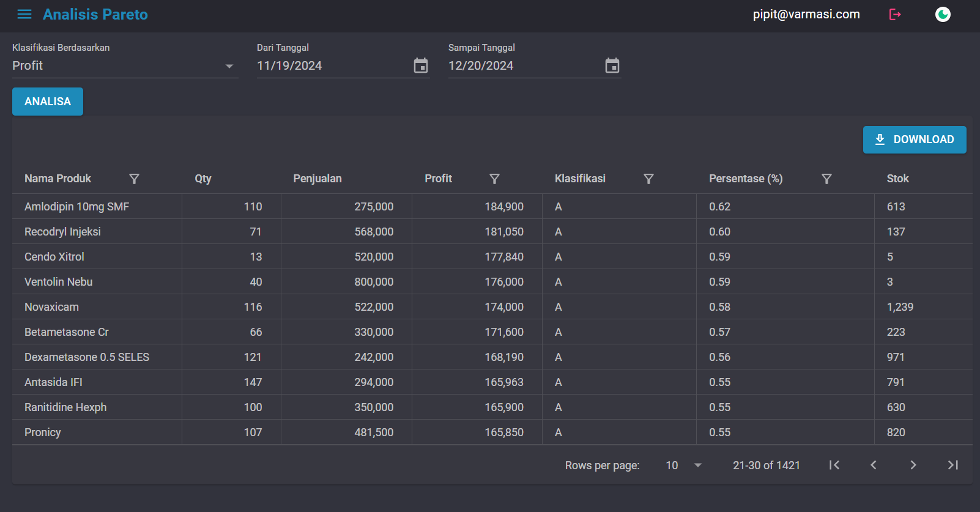Click the Persentase (%) column header text
Image resolution: width=980 pixels, height=512 pixels.
(x=746, y=179)
